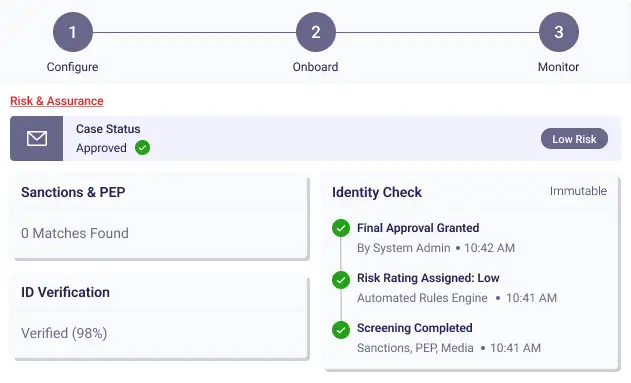Click the 0 Matches Found value
This screenshot has height=383, width=631.
coord(75,233)
